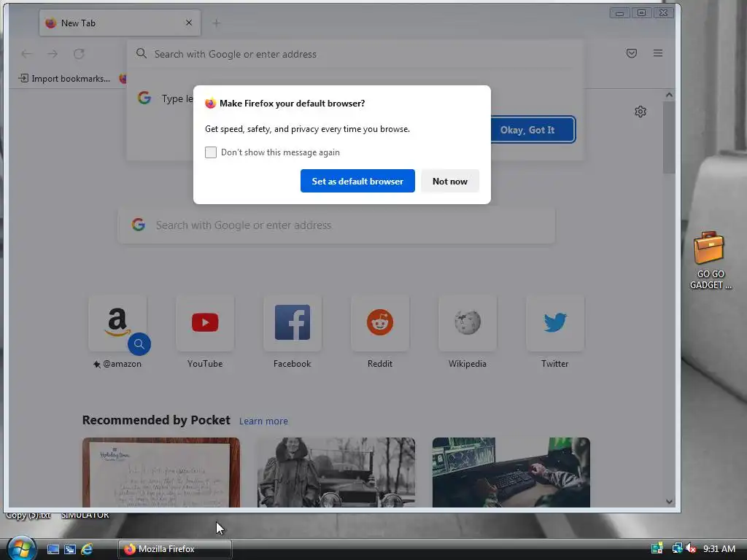Open the Firefox hamburger application menu
The image size is (747, 560).
point(658,53)
